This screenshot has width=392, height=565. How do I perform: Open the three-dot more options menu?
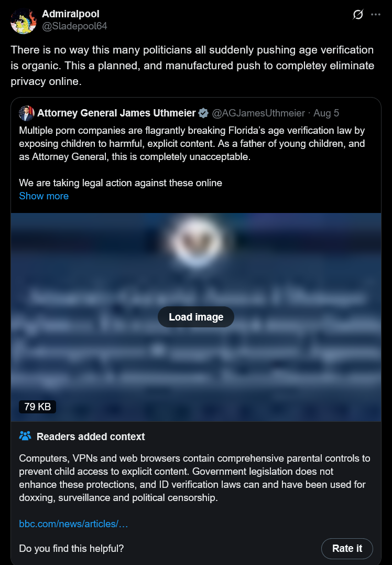(375, 14)
